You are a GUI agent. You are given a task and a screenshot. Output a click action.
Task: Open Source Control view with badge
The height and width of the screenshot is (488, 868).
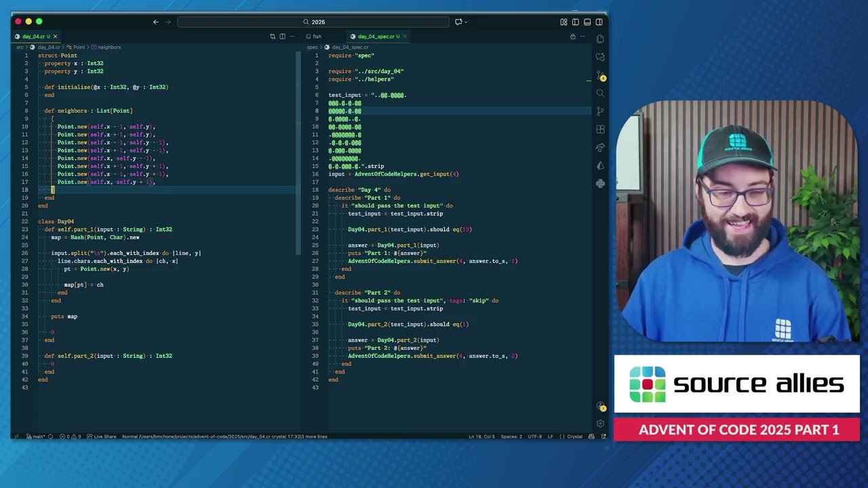pos(600,75)
